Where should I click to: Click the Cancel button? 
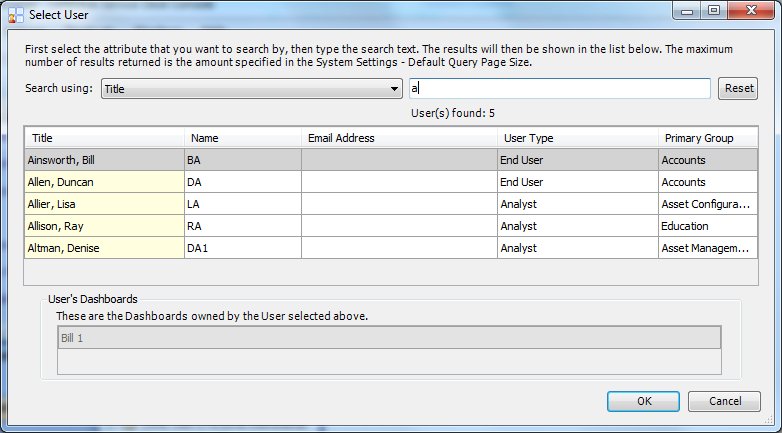click(724, 401)
